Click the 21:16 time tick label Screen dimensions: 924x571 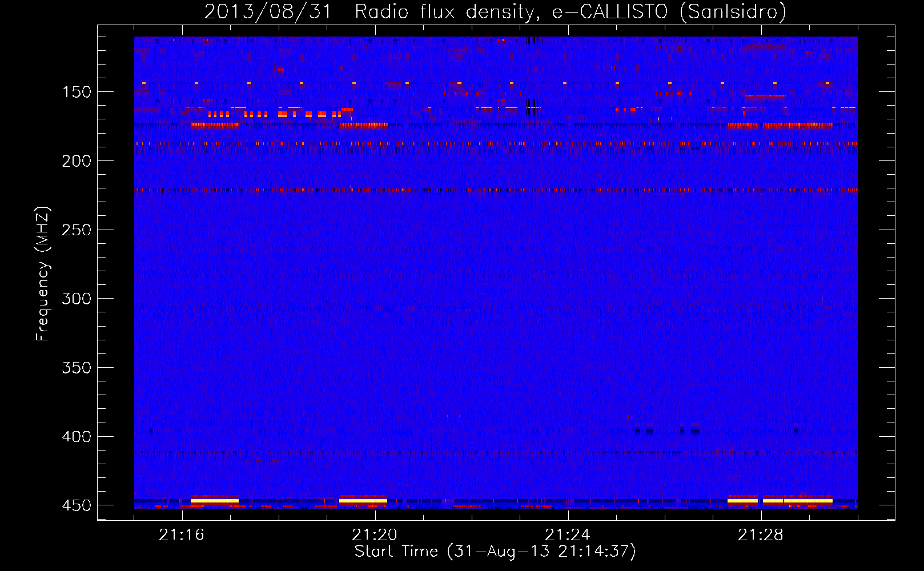pyautogui.click(x=182, y=535)
